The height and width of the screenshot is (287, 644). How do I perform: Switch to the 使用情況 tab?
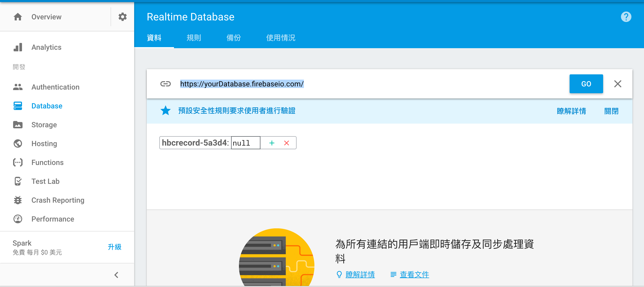tap(281, 38)
